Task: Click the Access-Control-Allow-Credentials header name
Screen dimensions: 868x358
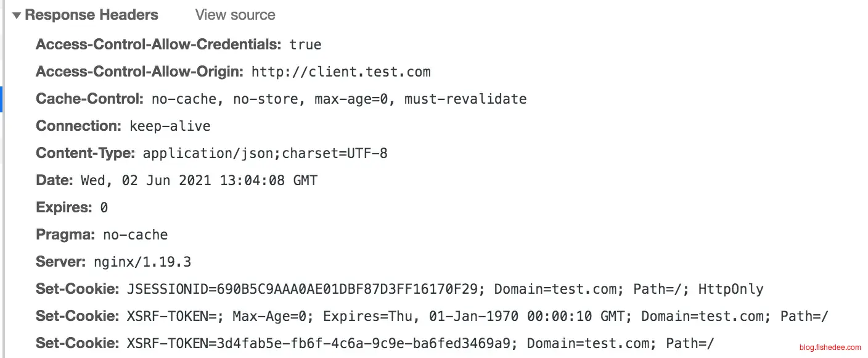Action: click(x=159, y=44)
